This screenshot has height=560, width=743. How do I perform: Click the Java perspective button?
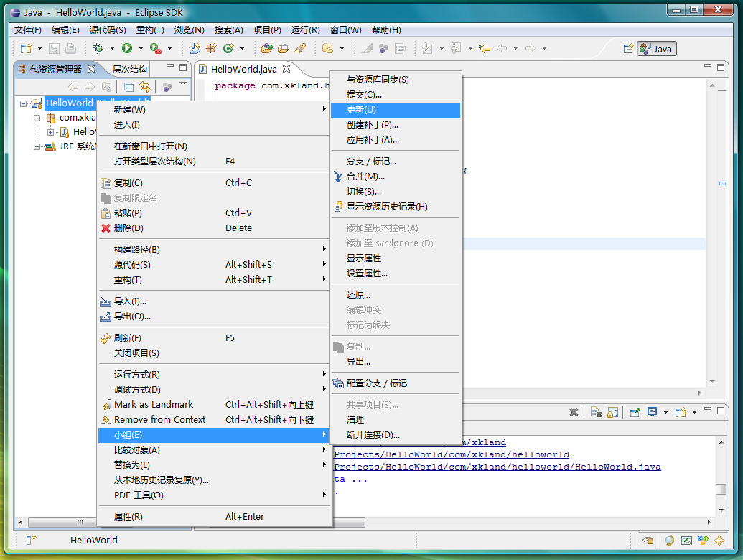pyautogui.click(x=657, y=49)
